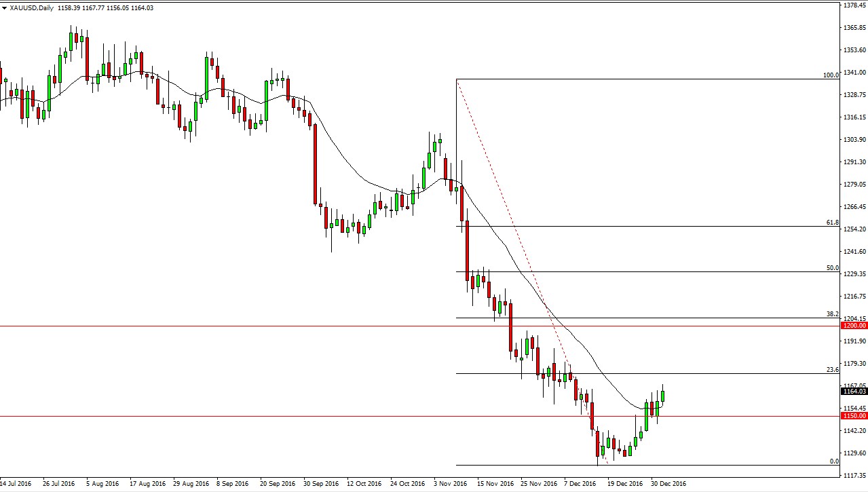The width and height of the screenshot is (868, 492).
Task: Click the OHLC values next to the title
Action: tap(105, 8)
